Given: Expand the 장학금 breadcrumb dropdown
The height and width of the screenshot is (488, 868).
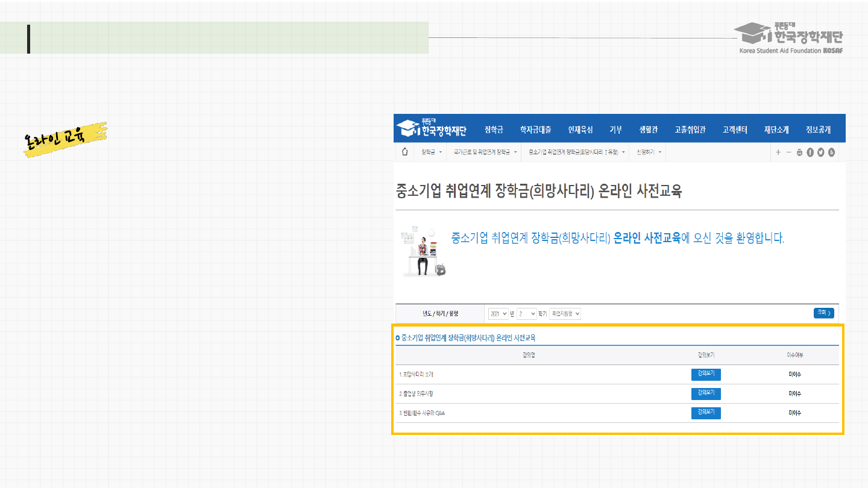Looking at the screenshot, I should point(432,152).
